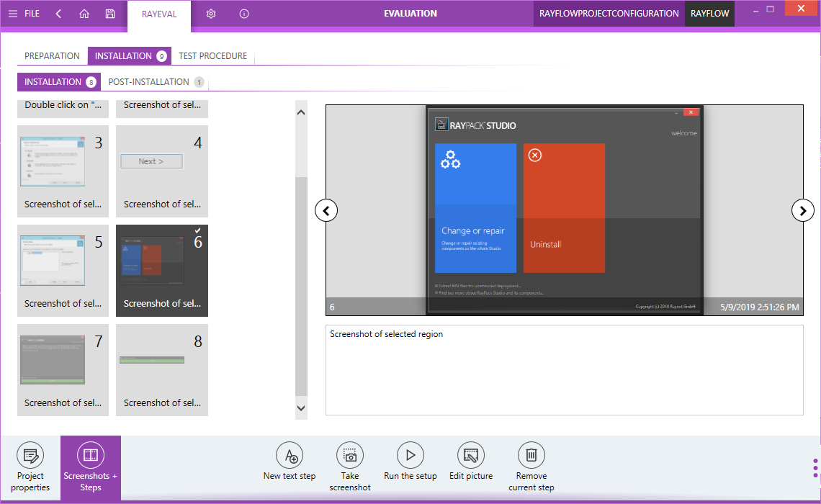Toggle the checkmark on step 6 thumbnail
This screenshot has width=821, height=504.
197,230
